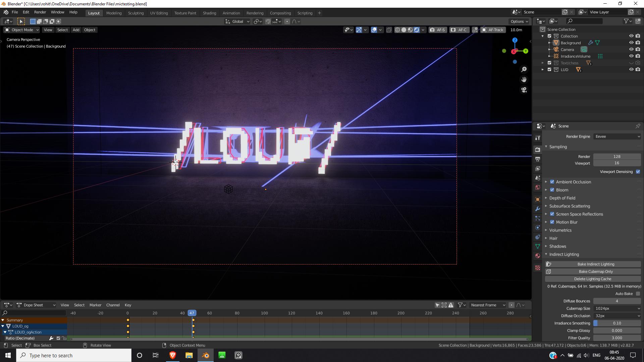
Task: Click the viewport zoom magnifier icon
Action: (x=524, y=69)
